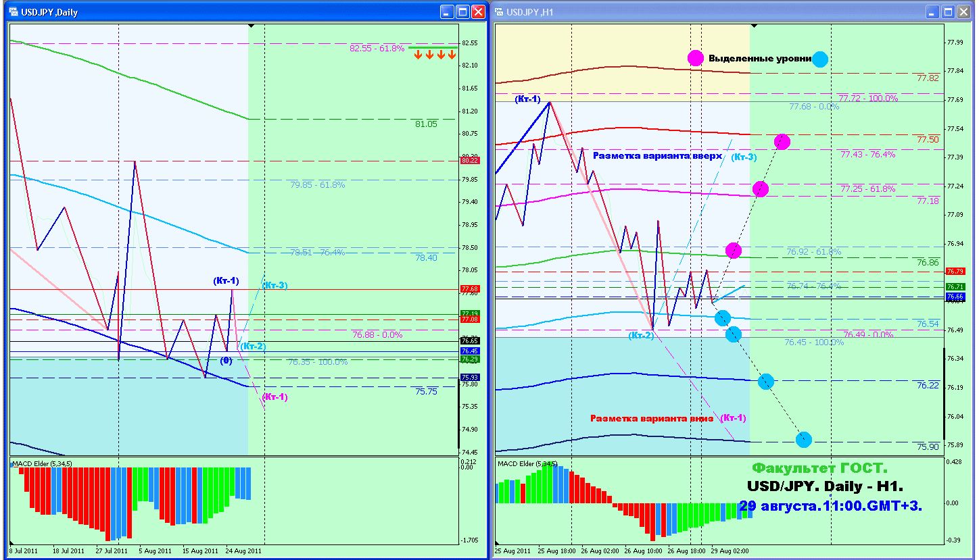
Task: Click the '81.05' green level label
Action: click(x=426, y=124)
